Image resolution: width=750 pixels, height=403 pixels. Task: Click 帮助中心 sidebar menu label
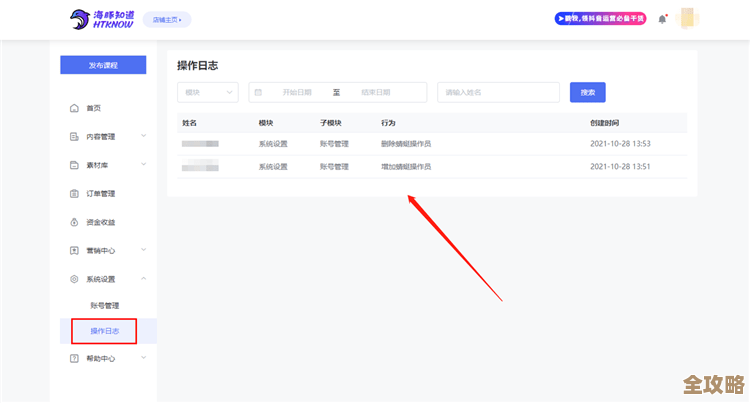[x=101, y=359]
